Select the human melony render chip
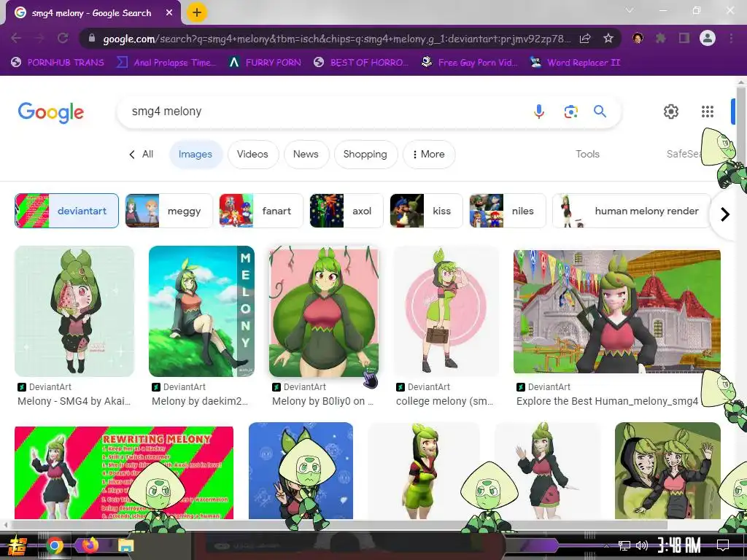This screenshot has width=747, height=560. (x=631, y=211)
